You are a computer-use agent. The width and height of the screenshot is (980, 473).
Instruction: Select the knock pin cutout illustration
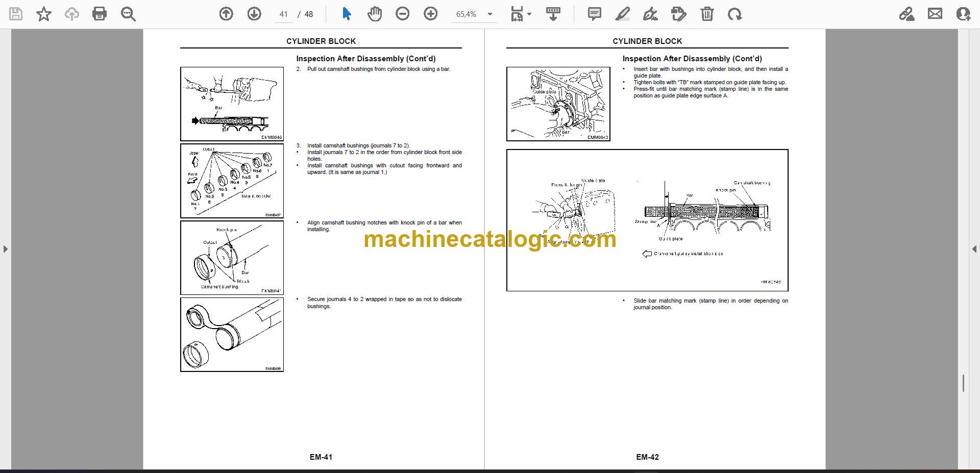[232, 257]
